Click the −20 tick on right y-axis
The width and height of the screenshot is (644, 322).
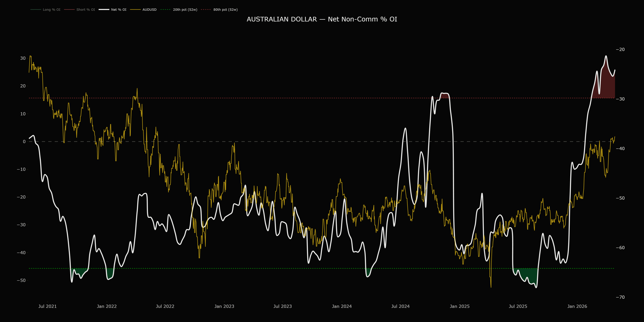click(620, 50)
